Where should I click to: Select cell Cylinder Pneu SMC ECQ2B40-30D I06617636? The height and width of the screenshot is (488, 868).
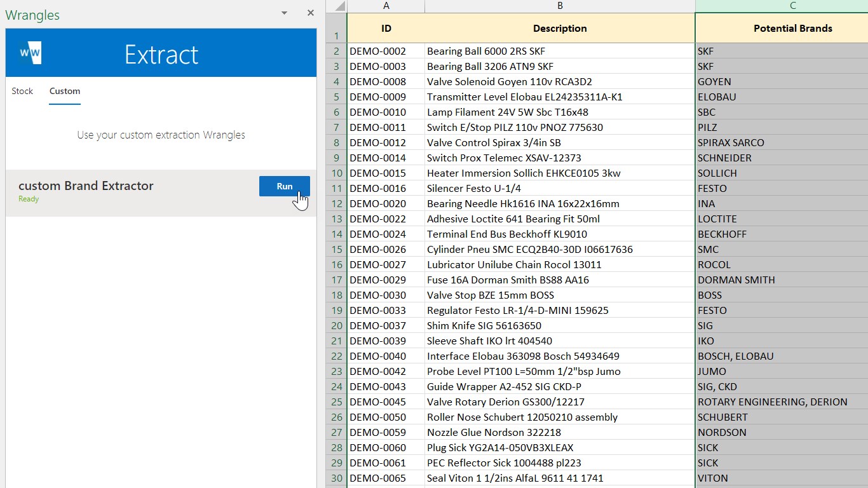coord(560,249)
